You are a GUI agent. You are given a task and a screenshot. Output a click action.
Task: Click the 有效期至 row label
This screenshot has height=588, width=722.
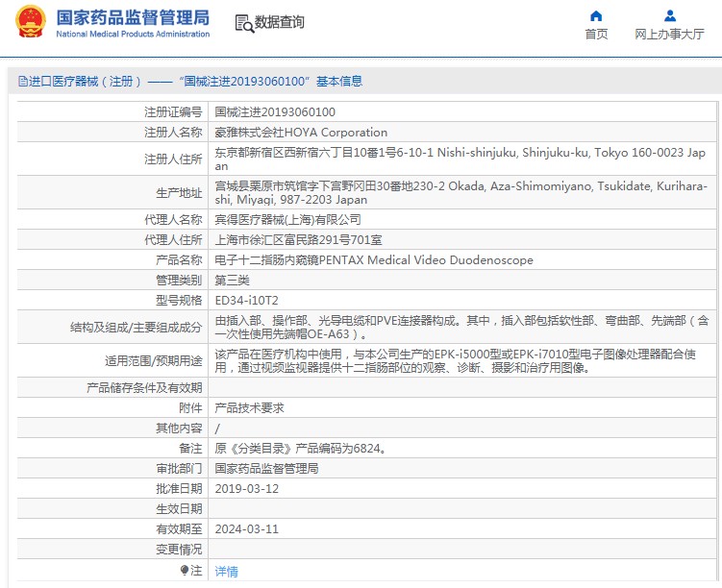179,529
